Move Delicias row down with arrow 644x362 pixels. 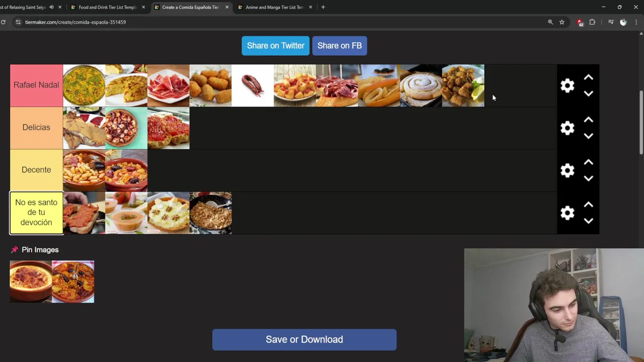coord(588,136)
